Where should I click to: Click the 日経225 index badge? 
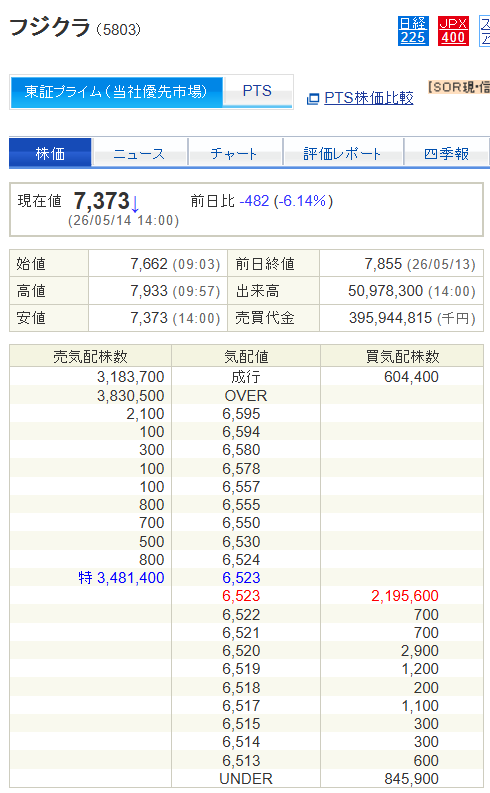(x=413, y=31)
